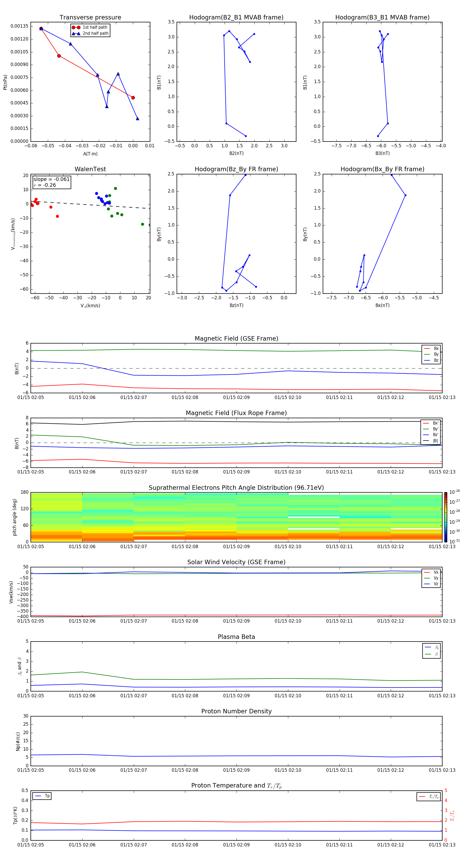The width and height of the screenshot is (473, 868).
Task: Click the red right-side "Te/Tp" axis label
Action: click(453, 815)
